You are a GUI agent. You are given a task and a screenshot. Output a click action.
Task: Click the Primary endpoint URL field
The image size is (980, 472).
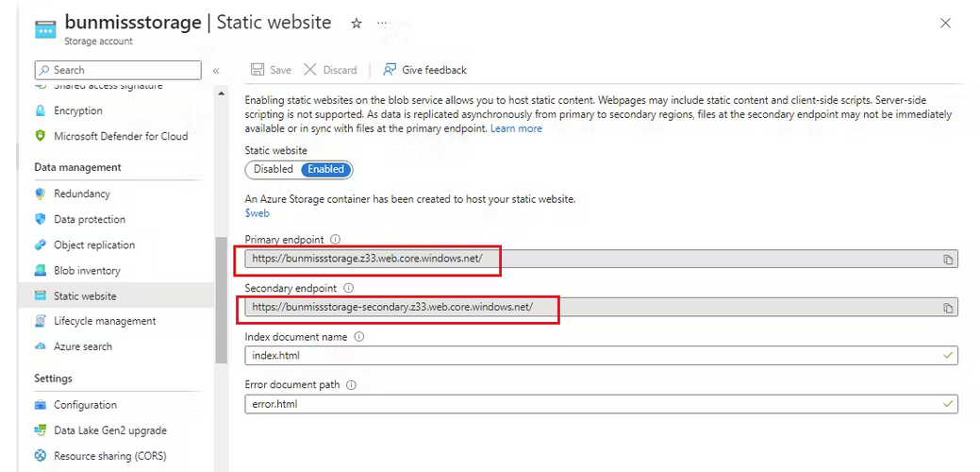pyautogui.click(x=601, y=259)
